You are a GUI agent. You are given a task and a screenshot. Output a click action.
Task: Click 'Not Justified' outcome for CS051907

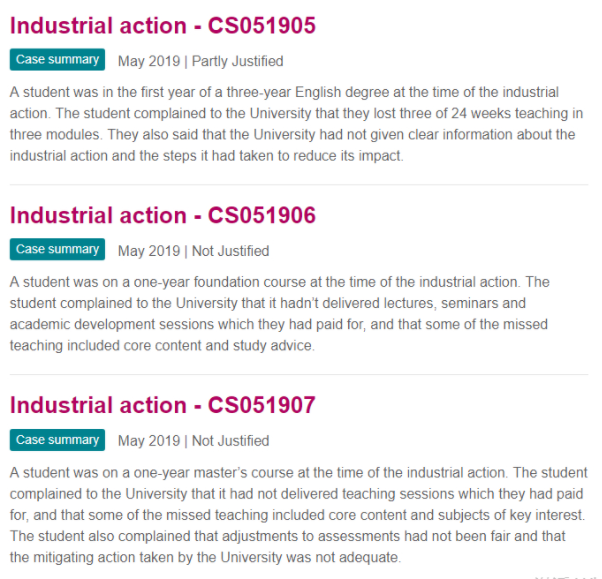[x=230, y=441]
